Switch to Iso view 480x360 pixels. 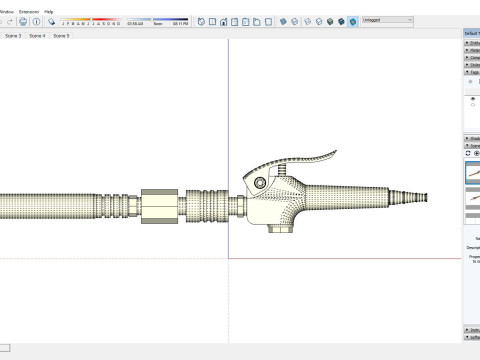click(201, 22)
